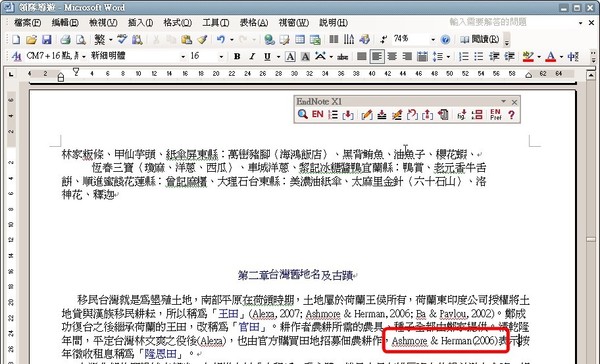Viewport: 600px width, 364px height.
Task: Toggle character shading A button
Action: (305, 57)
